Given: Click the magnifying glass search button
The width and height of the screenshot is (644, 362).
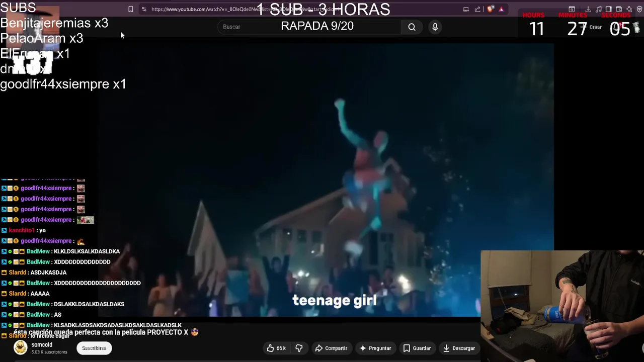Looking at the screenshot, I should (412, 27).
